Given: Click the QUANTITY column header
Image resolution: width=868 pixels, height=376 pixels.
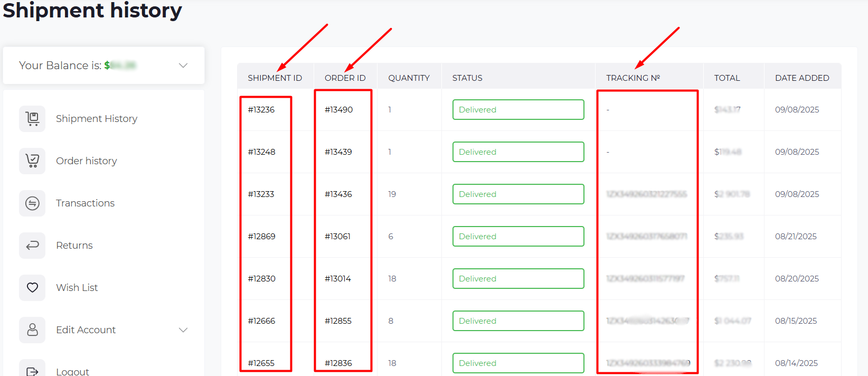Looking at the screenshot, I should pos(409,78).
